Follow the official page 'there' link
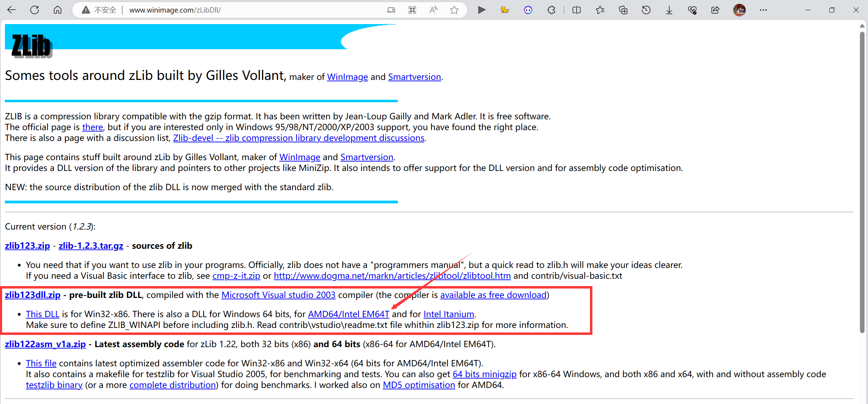This screenshot has width=868, height=404. pyautogui.click(x=93, y=127)
